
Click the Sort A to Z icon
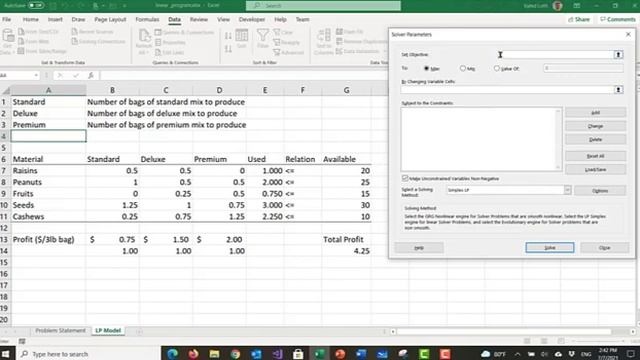point(228,36)
